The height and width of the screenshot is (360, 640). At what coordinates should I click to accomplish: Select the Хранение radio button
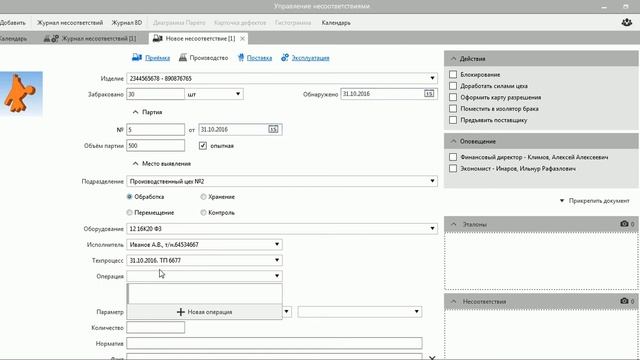pyautogui.click(x=203, y=197)
